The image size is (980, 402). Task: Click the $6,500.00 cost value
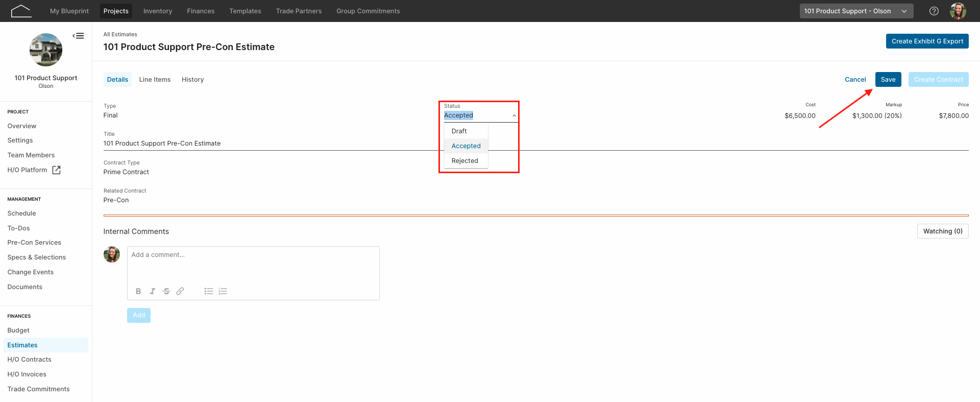click(x=800, y=116)
